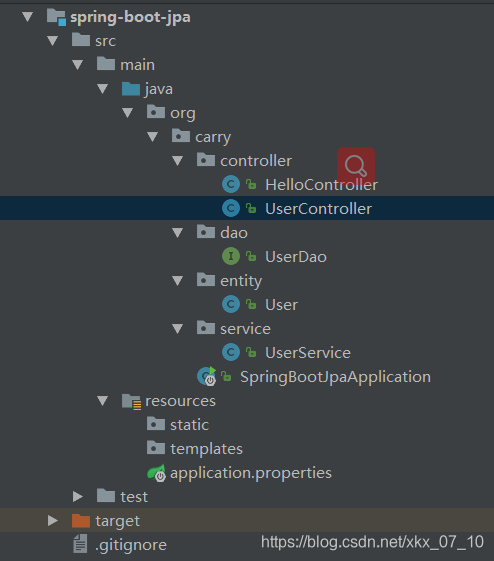Select the UserService class name
Viewport: 494px width, 561px height.
click(308, 352)
